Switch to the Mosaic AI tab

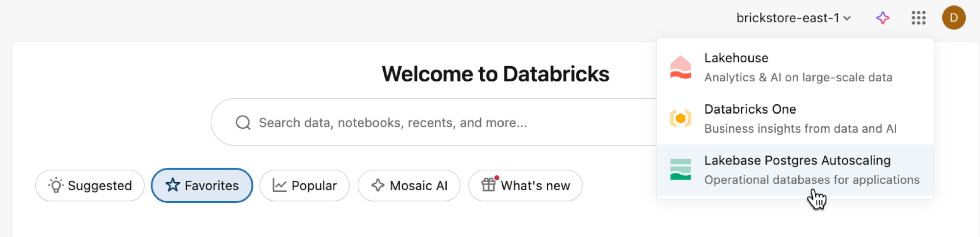pyautogui.click(x=409, y=186)
